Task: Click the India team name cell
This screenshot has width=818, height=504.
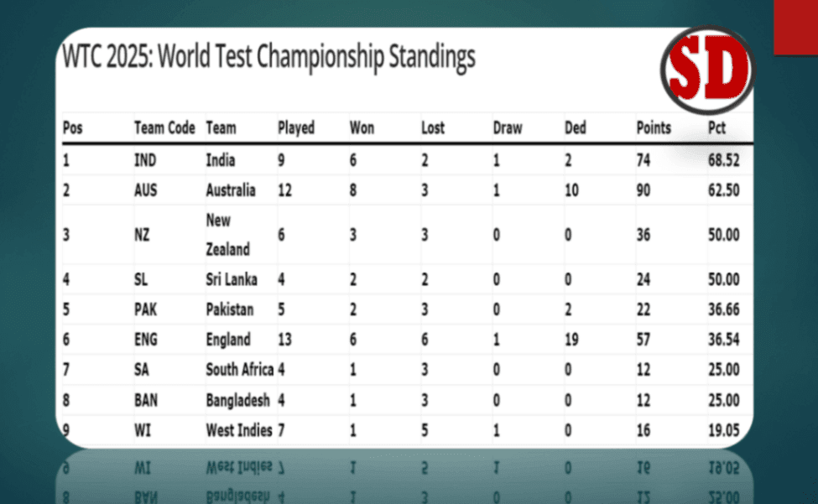Action: pos(220,160)
